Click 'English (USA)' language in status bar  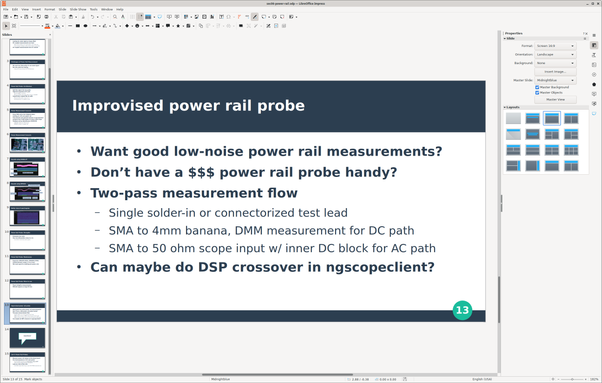(x=482, y=379)
